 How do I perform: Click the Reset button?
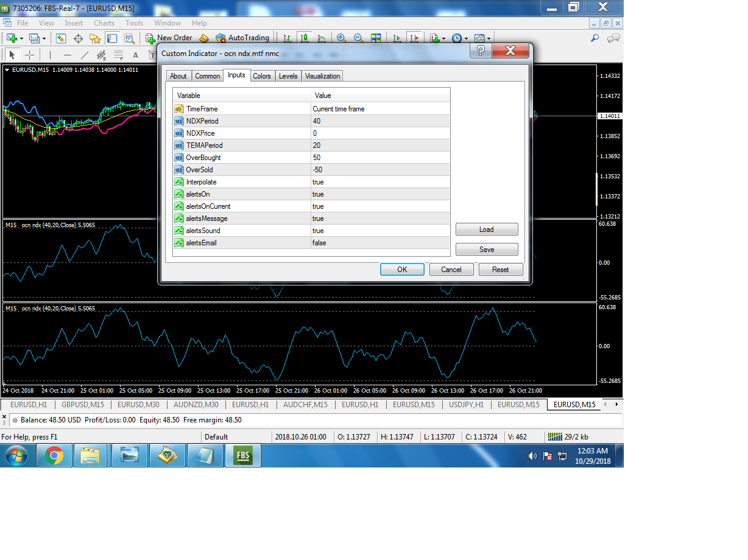[x=501, y=270]
